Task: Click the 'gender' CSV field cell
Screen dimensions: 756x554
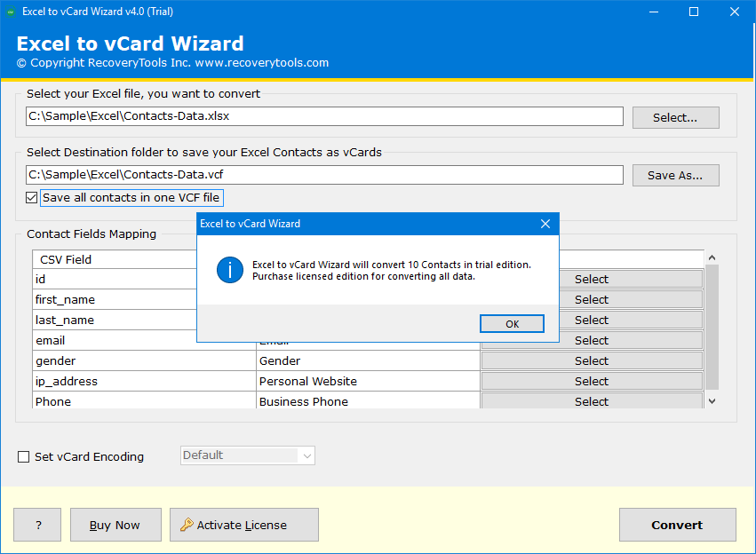Action: pos(144,360)
